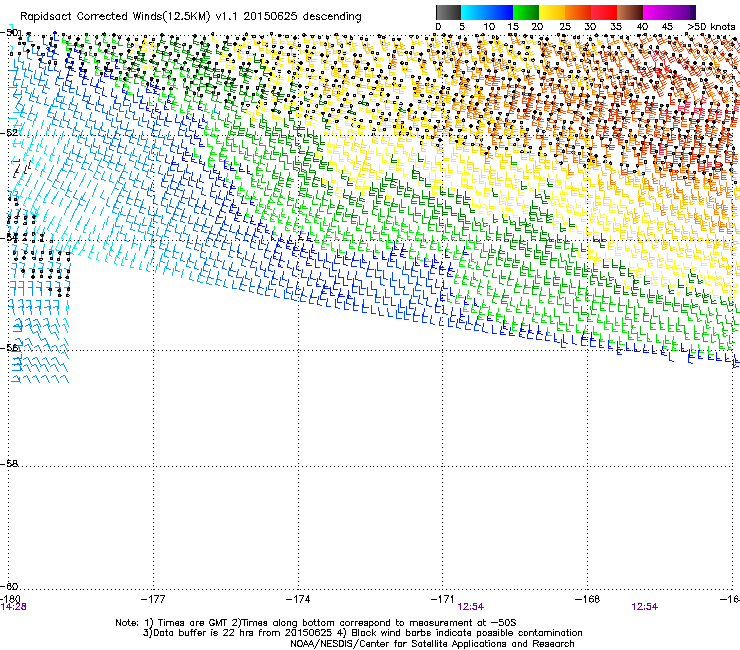Click the '-177' longitude label
Screen dimensions: 740x650
(x=153, y=599)
